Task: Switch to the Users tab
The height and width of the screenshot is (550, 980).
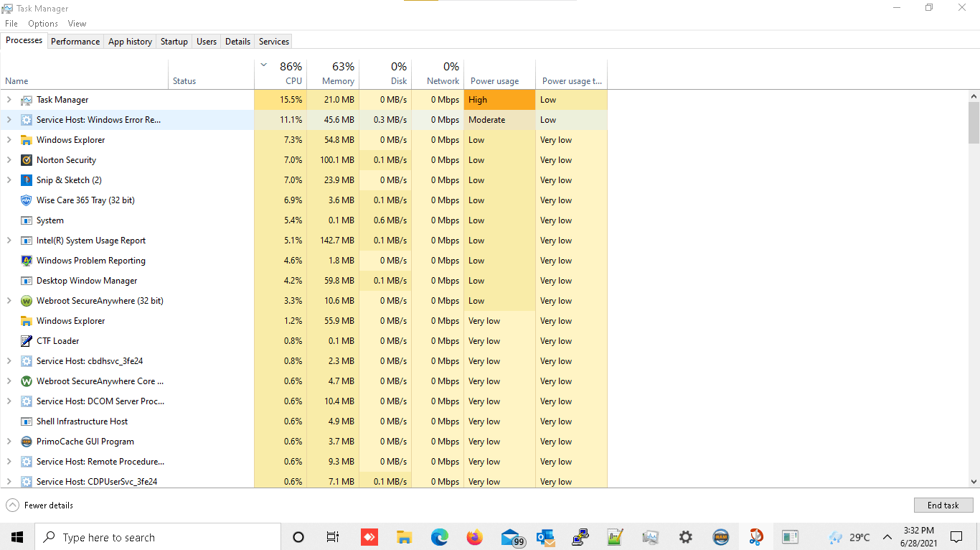Action: click(207, 42)
